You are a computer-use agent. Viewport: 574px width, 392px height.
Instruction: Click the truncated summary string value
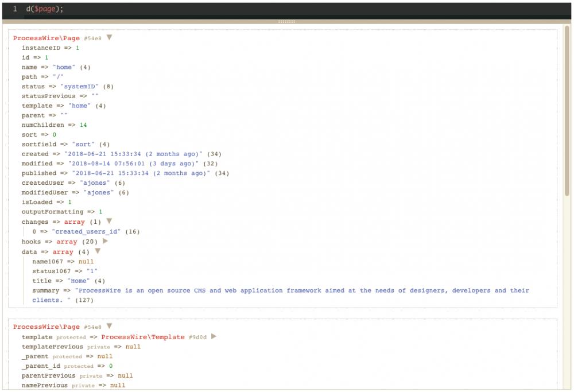(287, 290)
